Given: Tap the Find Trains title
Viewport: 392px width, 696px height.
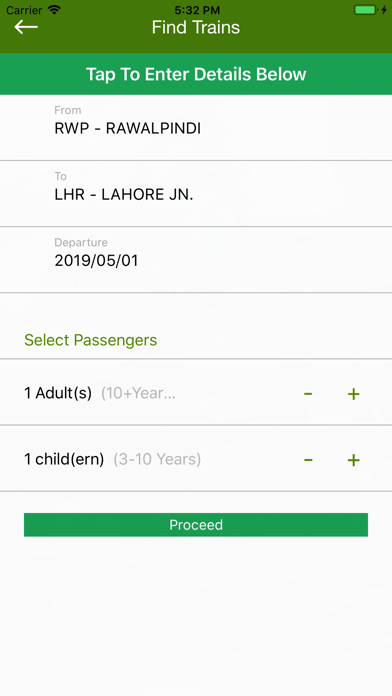Looking at the screenshot, I should click(196, 28).
